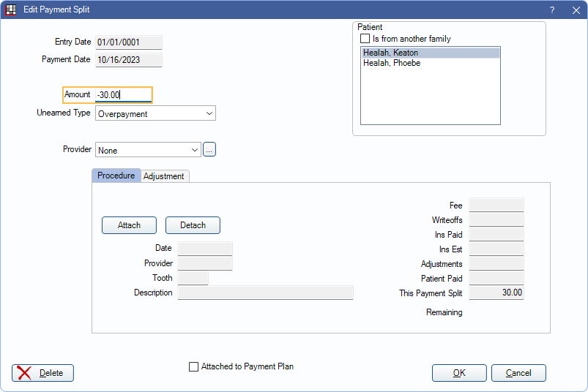
Task: Select patient Healah, Phoebe in list
Action: click(x=392, y=64)
